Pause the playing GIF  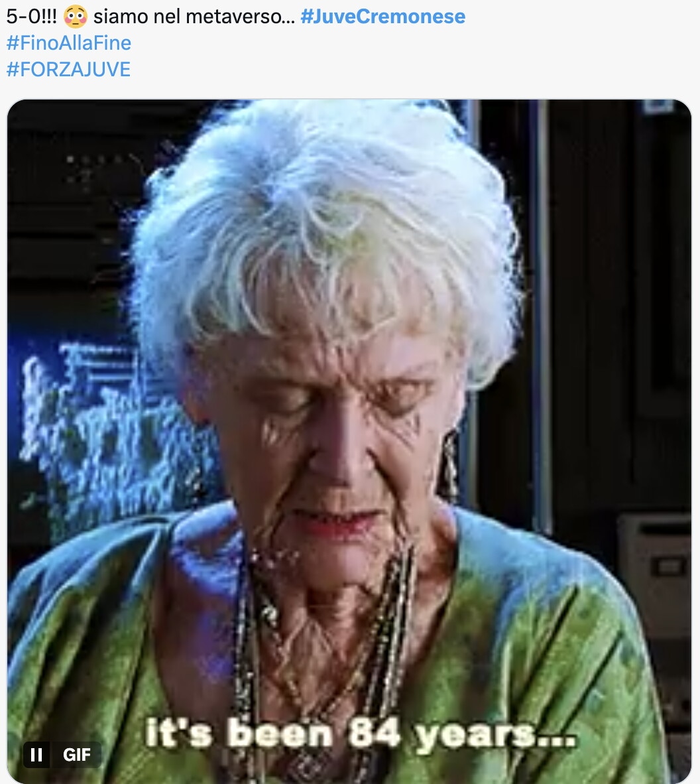(x=36, y=755)
